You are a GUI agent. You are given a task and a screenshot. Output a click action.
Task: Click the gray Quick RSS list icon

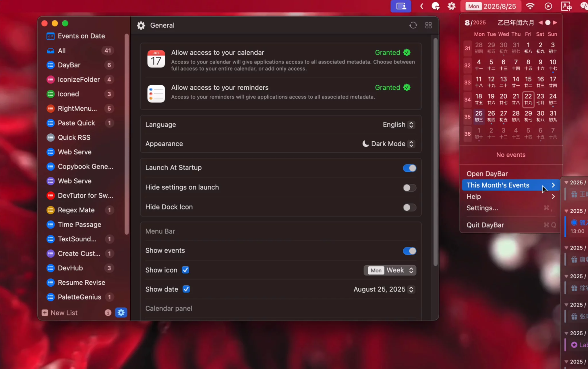(x=51, y=138)
